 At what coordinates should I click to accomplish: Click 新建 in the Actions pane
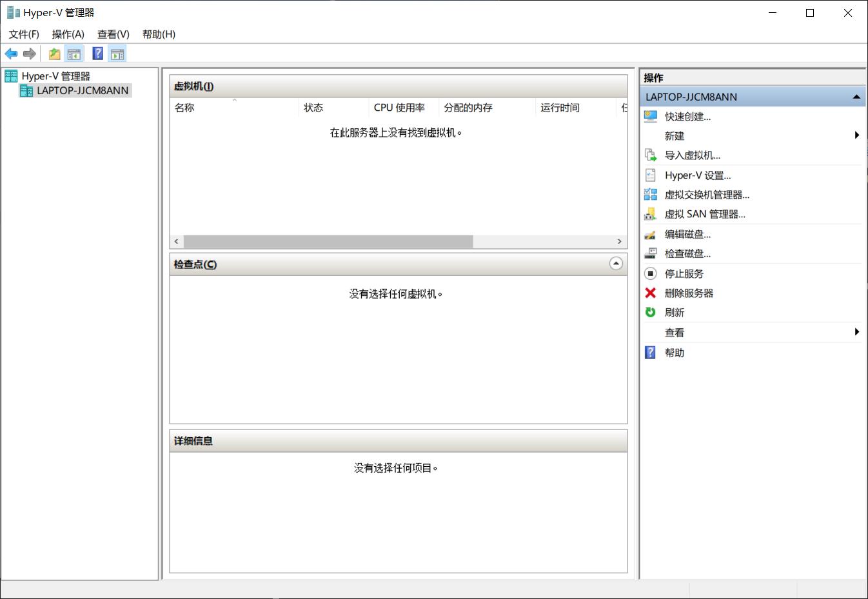[x=675, y=136]
